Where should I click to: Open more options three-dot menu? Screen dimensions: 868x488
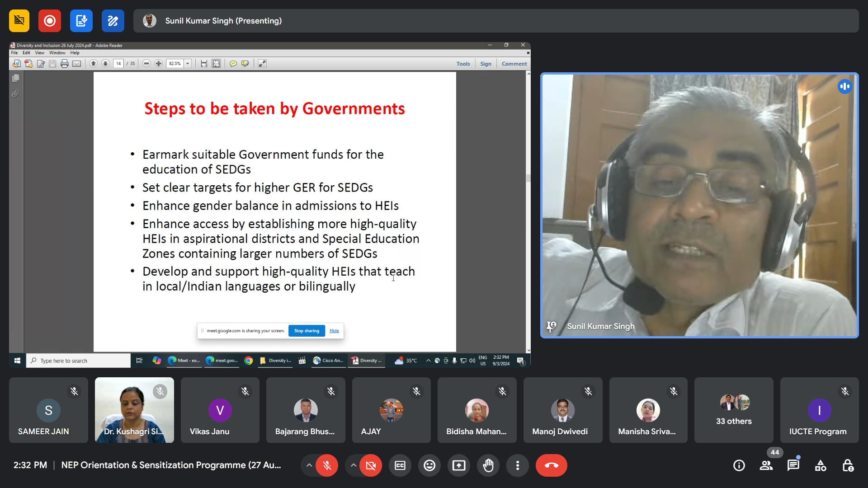(x=518, y=465)
